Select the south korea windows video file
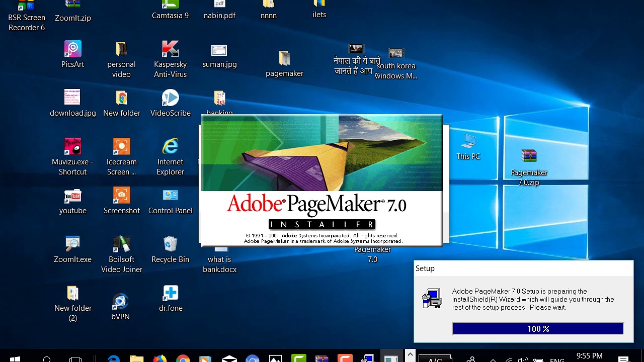Image resolution: width=644 pixels, height=362 pixels. [x=396, y=53]
